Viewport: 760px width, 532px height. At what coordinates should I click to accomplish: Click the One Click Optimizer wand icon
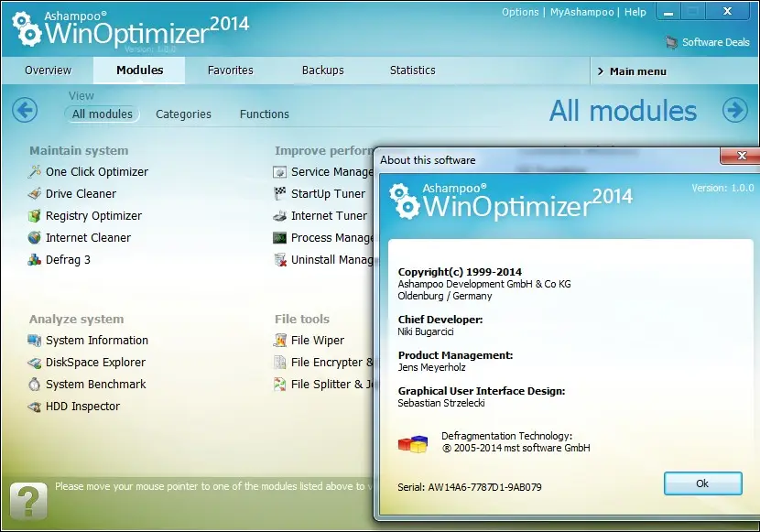point(35,171)
